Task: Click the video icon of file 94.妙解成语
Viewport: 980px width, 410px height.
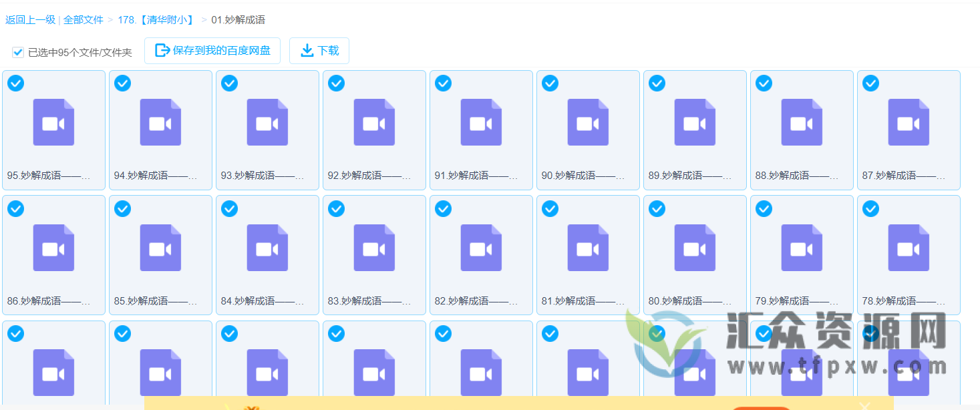Action: coord(160,122)
